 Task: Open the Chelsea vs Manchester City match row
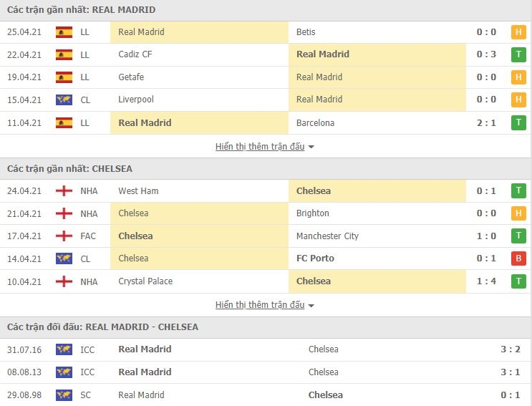coord(266,236)
